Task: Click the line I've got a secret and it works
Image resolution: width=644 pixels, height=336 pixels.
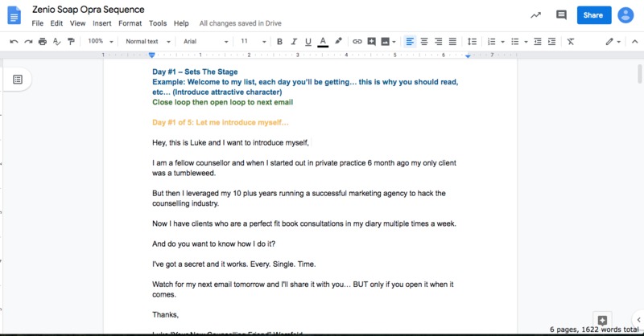Action: tap(233, 264)
